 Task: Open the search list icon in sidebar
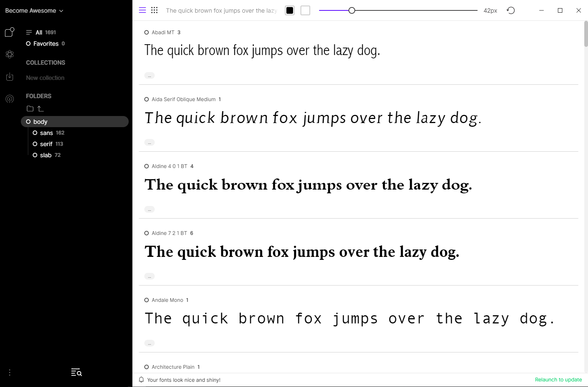tap(76, 372)
